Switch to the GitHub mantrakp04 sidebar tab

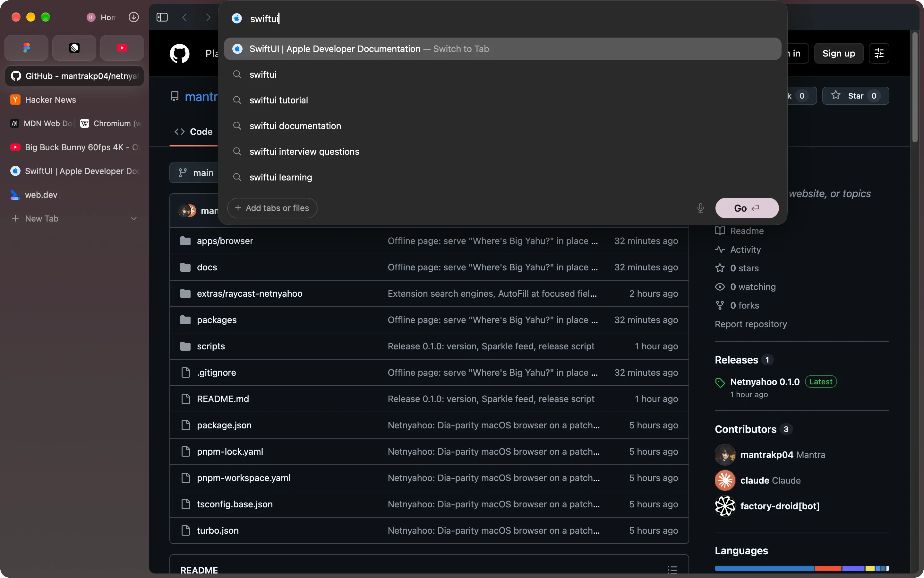[74, 76]
